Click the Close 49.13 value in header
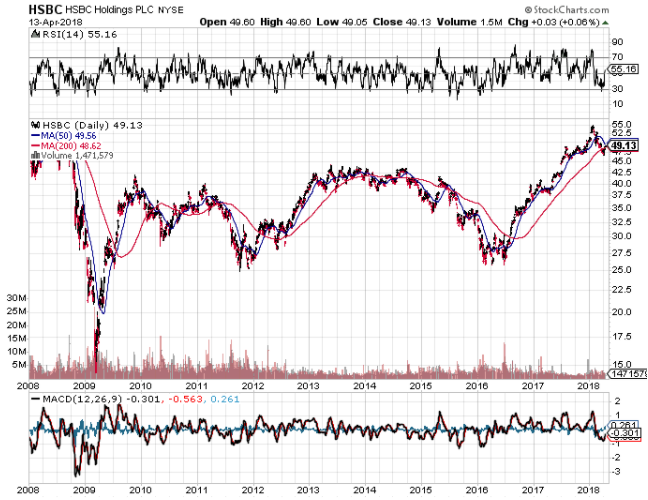This screenshot has width=648, height=500. coord(402,22)
